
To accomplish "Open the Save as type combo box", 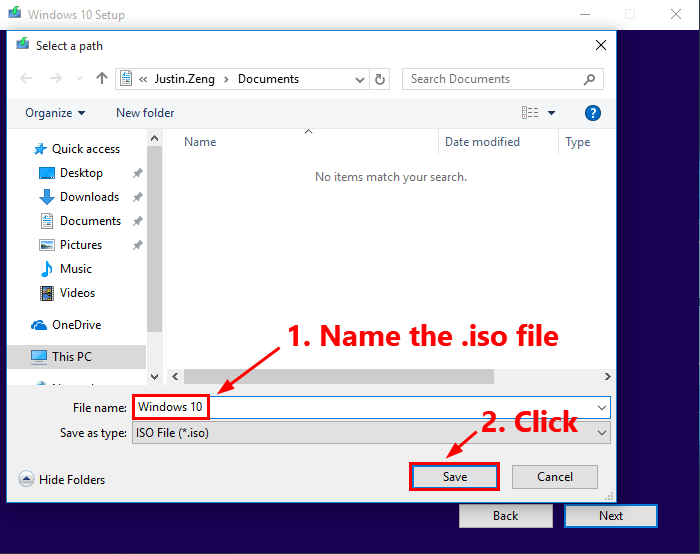I will click(371, 433).
